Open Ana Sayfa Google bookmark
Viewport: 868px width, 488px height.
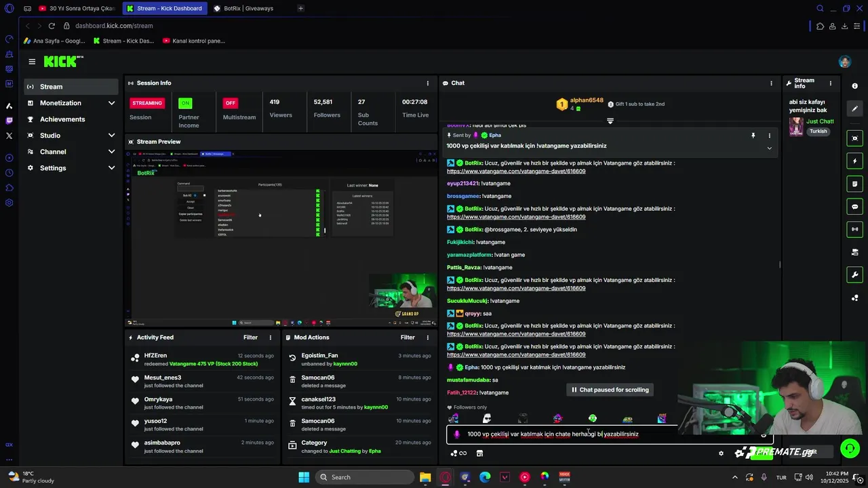54,41
